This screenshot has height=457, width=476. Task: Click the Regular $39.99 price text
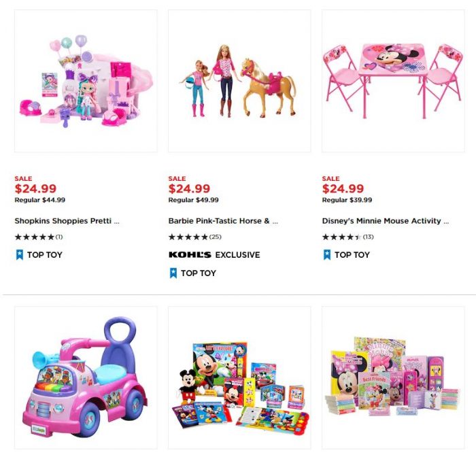(347, 200)
